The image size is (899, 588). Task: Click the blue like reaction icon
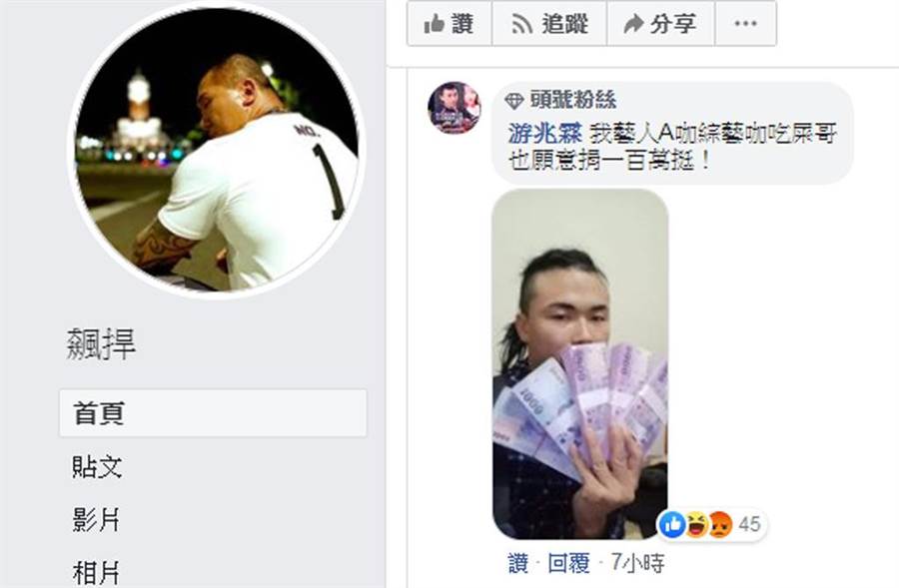pyautogui.click(x=672, y=524)
